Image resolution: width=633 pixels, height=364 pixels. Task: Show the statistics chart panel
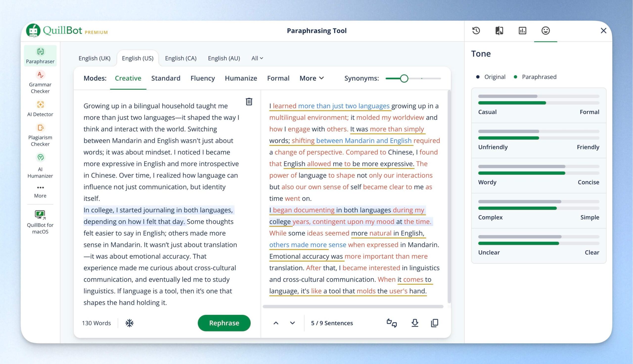click(x=522, y=31)
